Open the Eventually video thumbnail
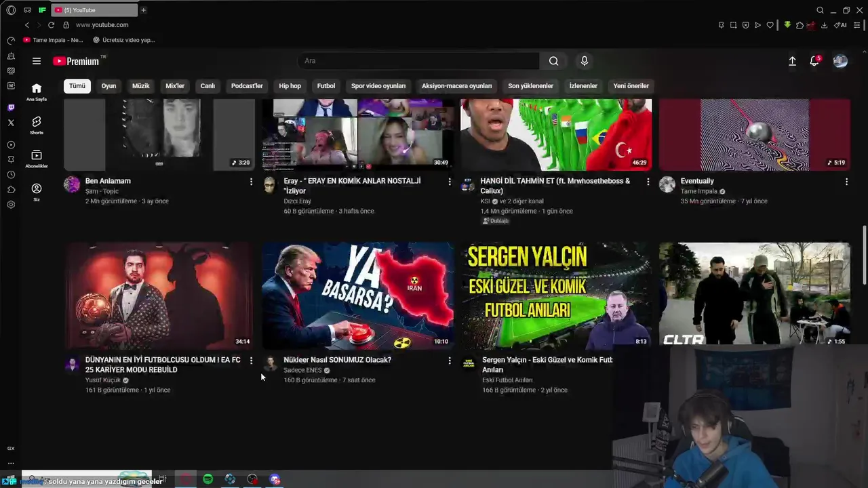 (x=755, y=134)
